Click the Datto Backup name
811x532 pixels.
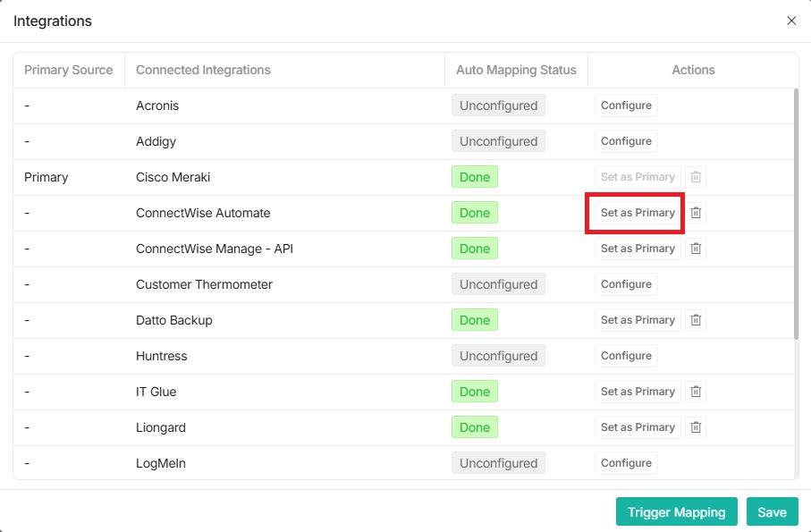coord(173,320)
